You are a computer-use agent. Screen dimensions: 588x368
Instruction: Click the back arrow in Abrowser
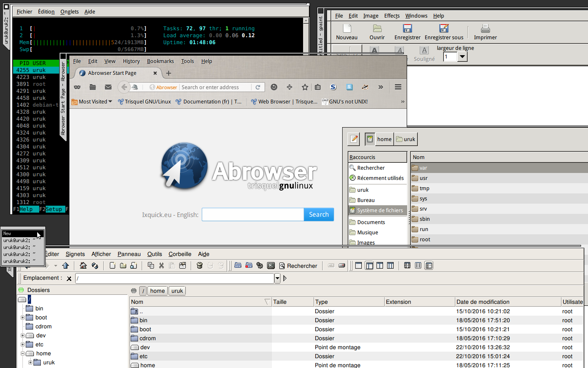pos(124,87)
